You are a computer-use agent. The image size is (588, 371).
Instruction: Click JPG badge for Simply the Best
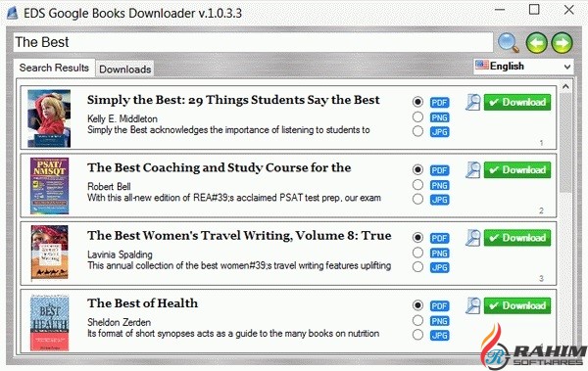point(439,131)
